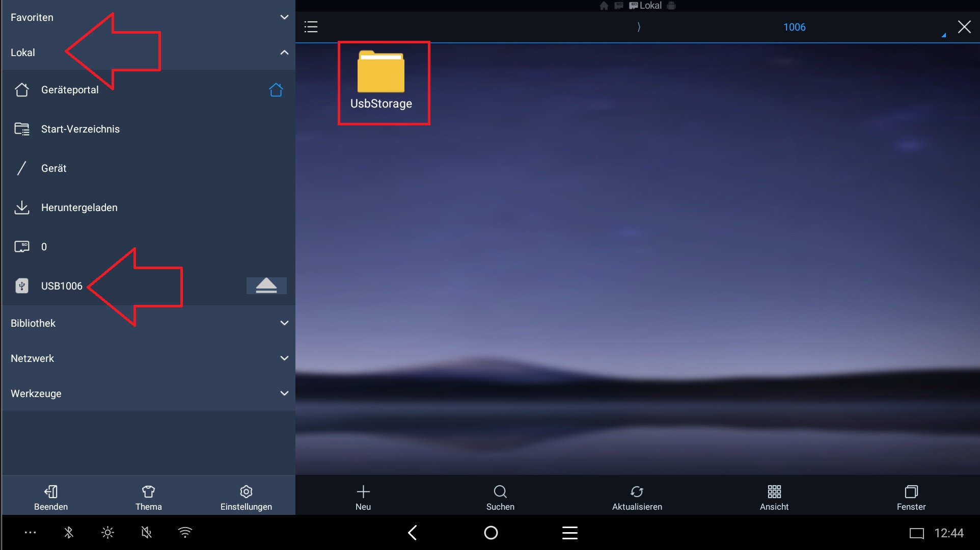980x550 pixels.
Task: Click the Heruntergeladen download icon
Action: pos(21,207)
